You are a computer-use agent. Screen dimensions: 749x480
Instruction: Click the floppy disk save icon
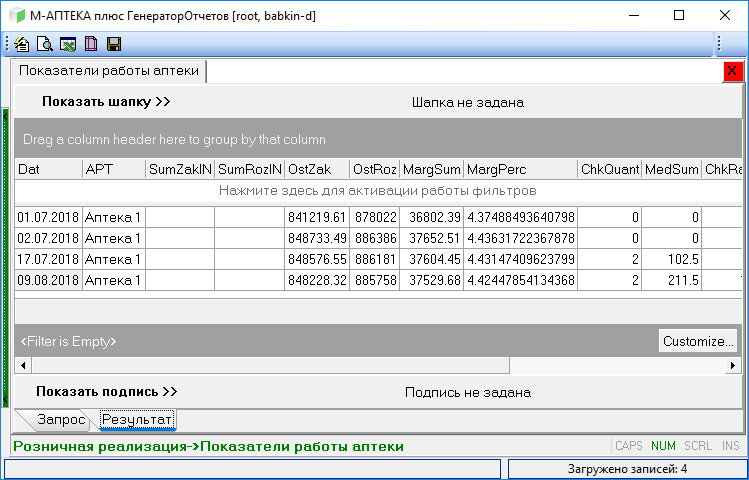coord(113,44)
